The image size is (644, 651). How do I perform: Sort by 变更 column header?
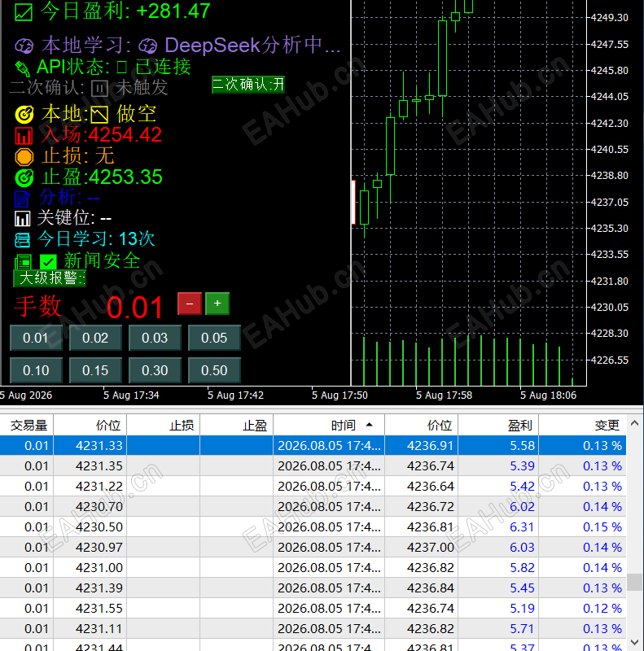point(582,425)
